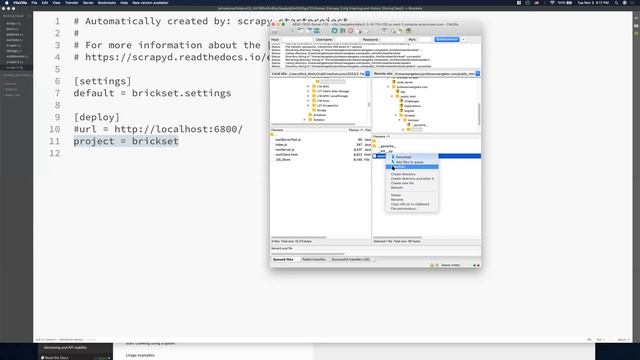Choose Download from the context menu

pyautogui.click(x=412, y=157)
